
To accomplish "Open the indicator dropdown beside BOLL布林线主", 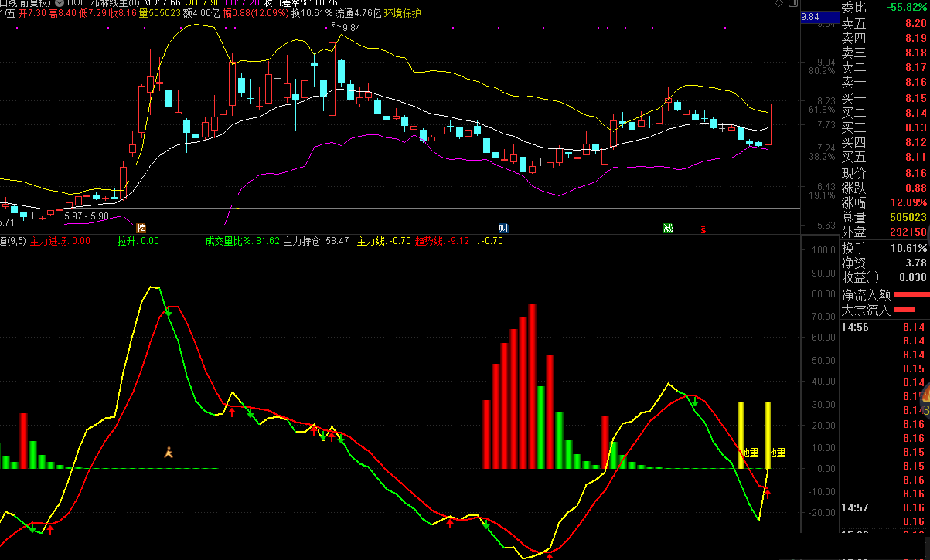I will pos(60,3).
